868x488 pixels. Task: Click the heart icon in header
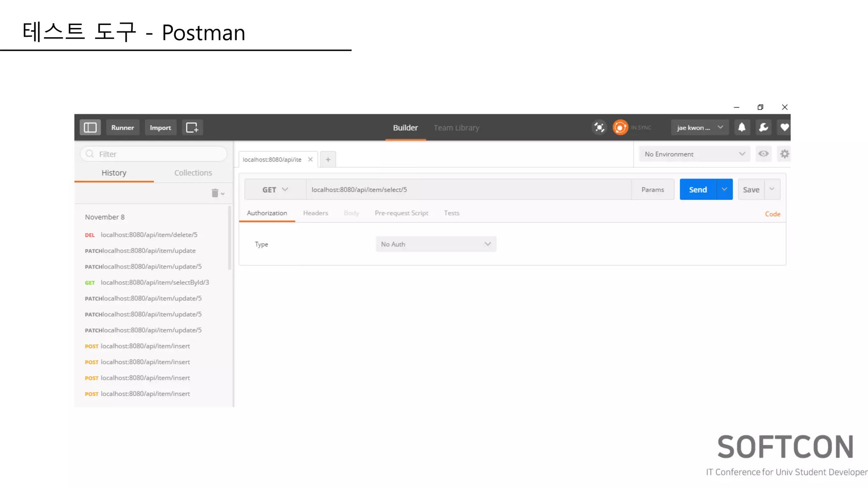pyautogui.click(x=784, y=128)
